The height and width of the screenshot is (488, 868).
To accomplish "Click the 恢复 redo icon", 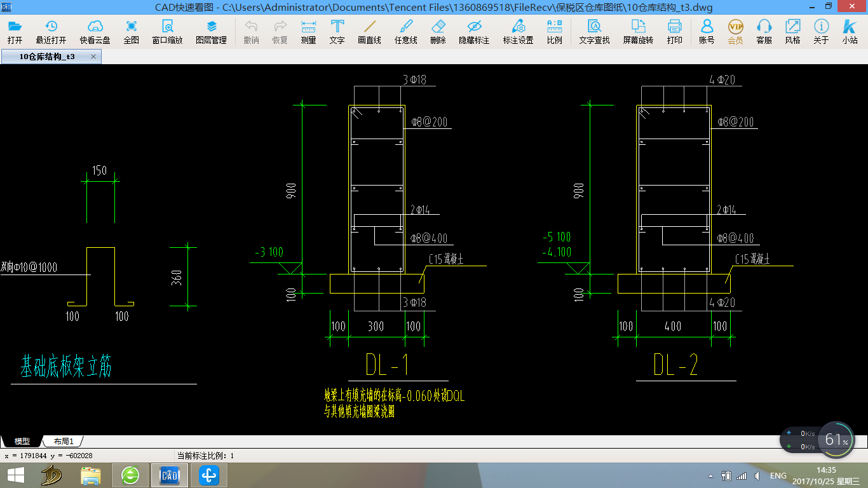I will click(280, 32).
